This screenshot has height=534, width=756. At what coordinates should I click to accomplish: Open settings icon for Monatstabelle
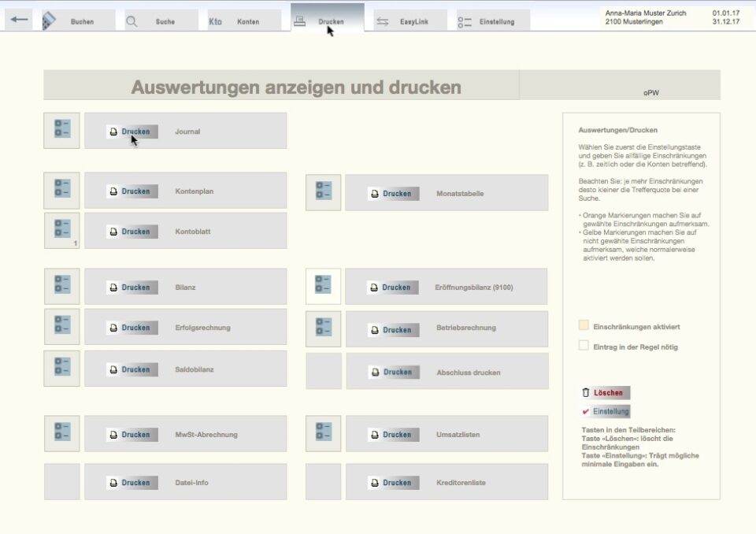tap(323, 192)
